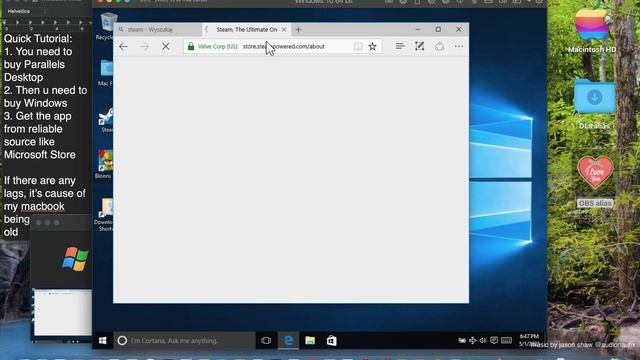Viewport: 640px width, 360px height.
Task: Select the Bloons desktop shortcut
Action: click(x=104, y=164)
